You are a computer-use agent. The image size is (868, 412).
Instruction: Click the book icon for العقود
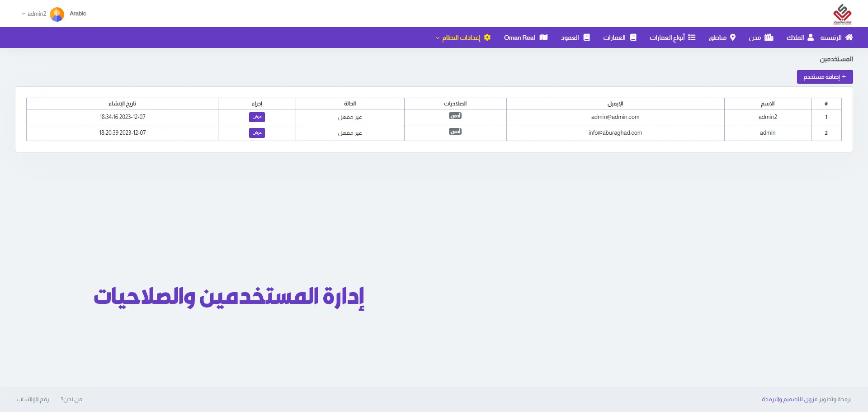587,38
